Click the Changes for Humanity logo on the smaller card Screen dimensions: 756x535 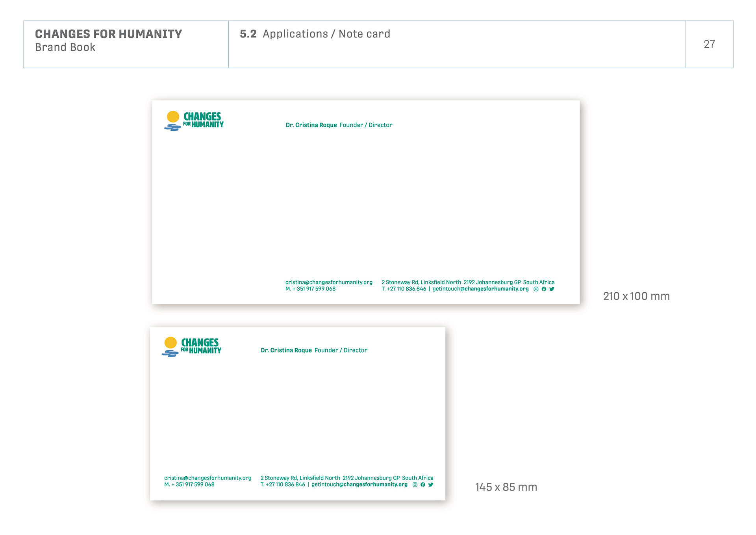pos(191,347)
